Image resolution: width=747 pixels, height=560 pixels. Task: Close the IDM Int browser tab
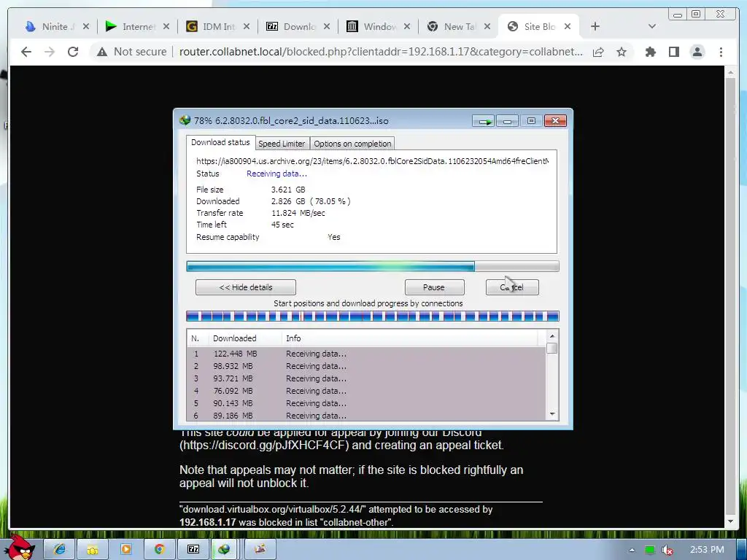(247, 27)
